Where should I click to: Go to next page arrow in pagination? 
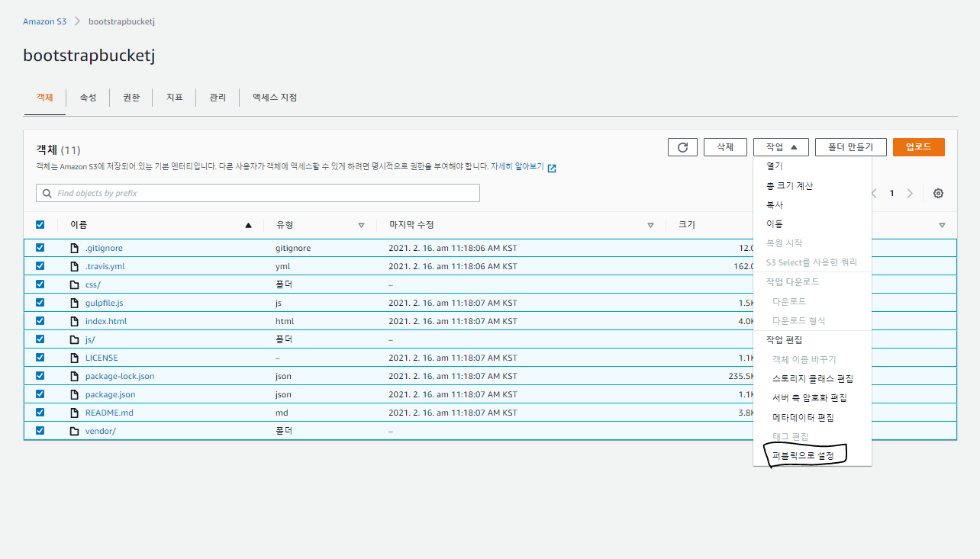click(x=910, y=194)
